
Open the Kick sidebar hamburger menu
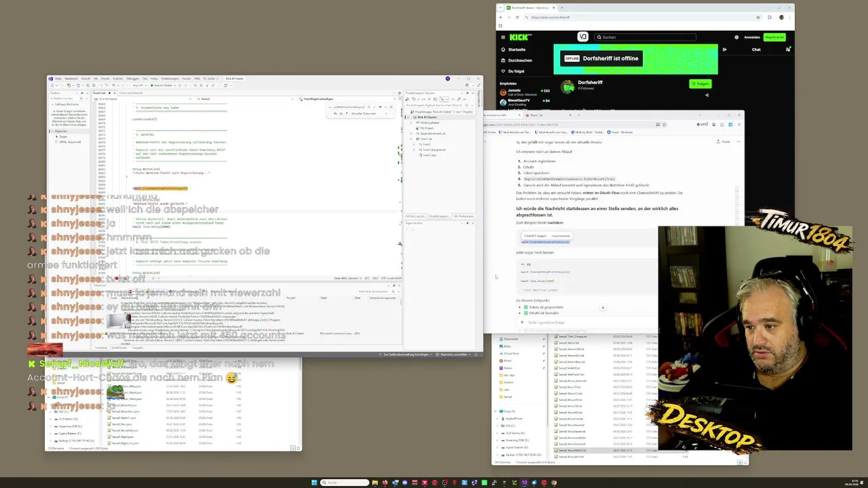(x=502, y=37)
